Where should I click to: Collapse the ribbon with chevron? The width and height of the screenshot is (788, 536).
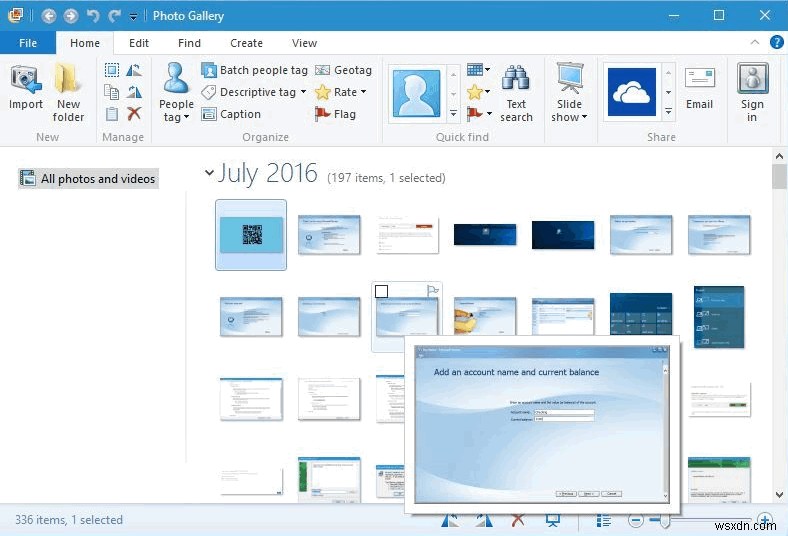click(755, 42)
